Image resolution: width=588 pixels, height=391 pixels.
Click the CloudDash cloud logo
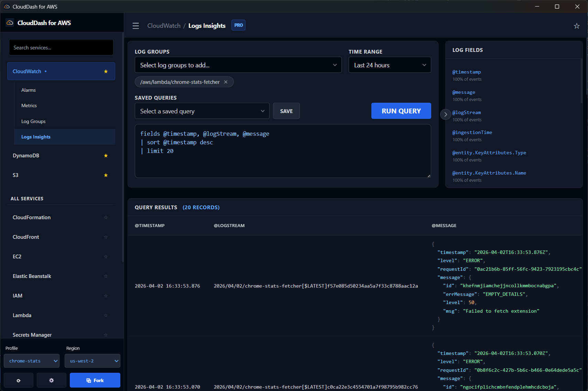pos(9,22)
